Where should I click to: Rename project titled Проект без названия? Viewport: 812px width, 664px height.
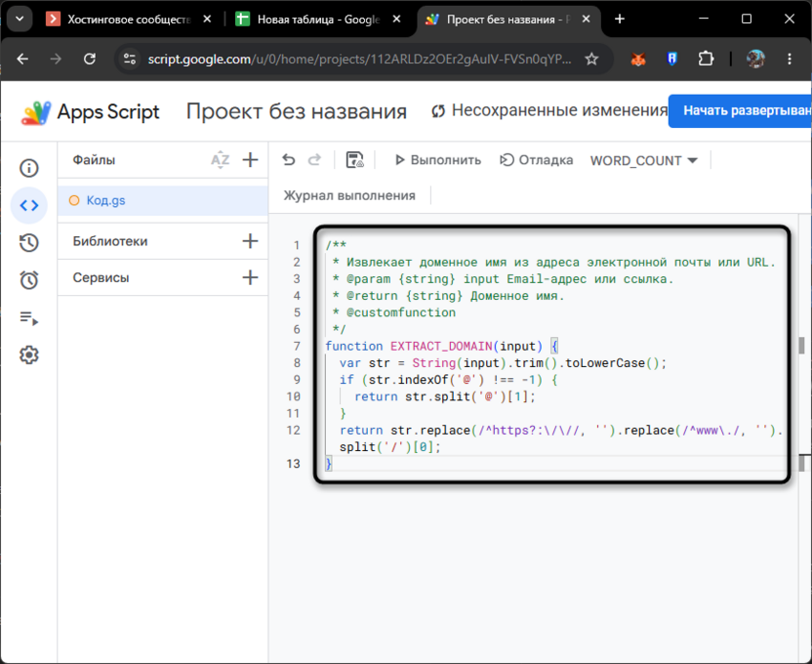tap(297, 111)
